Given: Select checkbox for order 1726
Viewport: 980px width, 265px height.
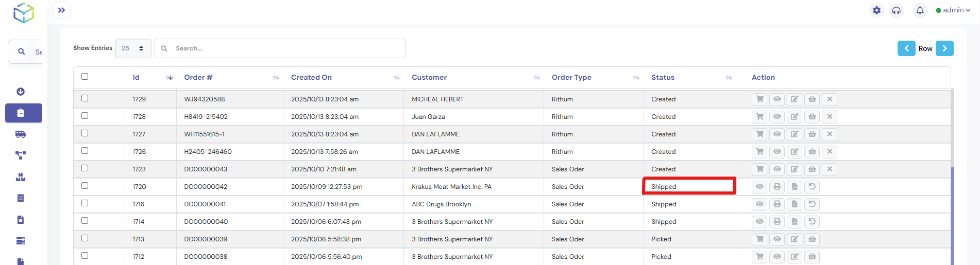Looking at the screenshot, I should pos(85,151).
